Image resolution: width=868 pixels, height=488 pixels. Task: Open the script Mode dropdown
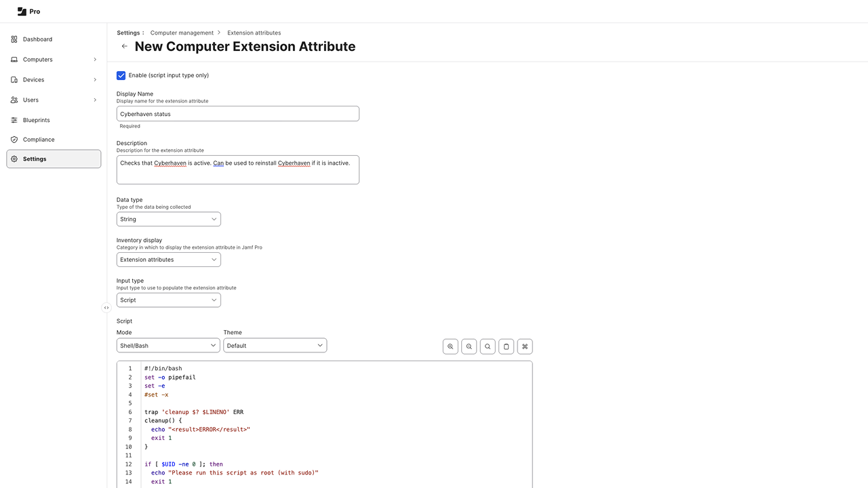tap(168, 346)
